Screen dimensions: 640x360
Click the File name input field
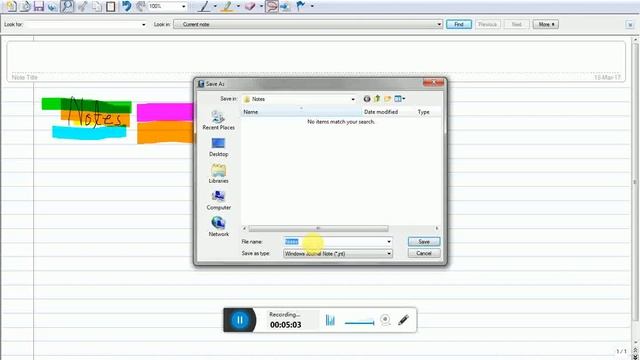338,242
